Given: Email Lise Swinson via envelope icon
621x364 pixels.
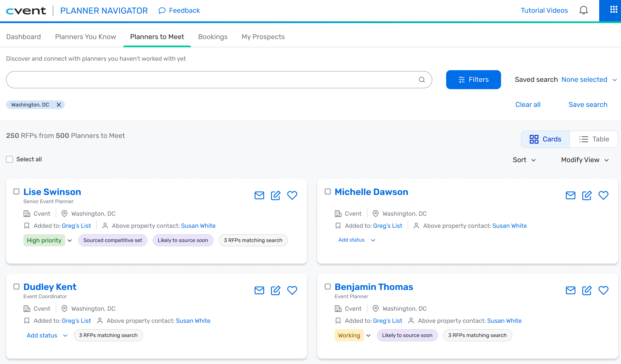Looking at the screenshot, I should (x=259, y=195).
